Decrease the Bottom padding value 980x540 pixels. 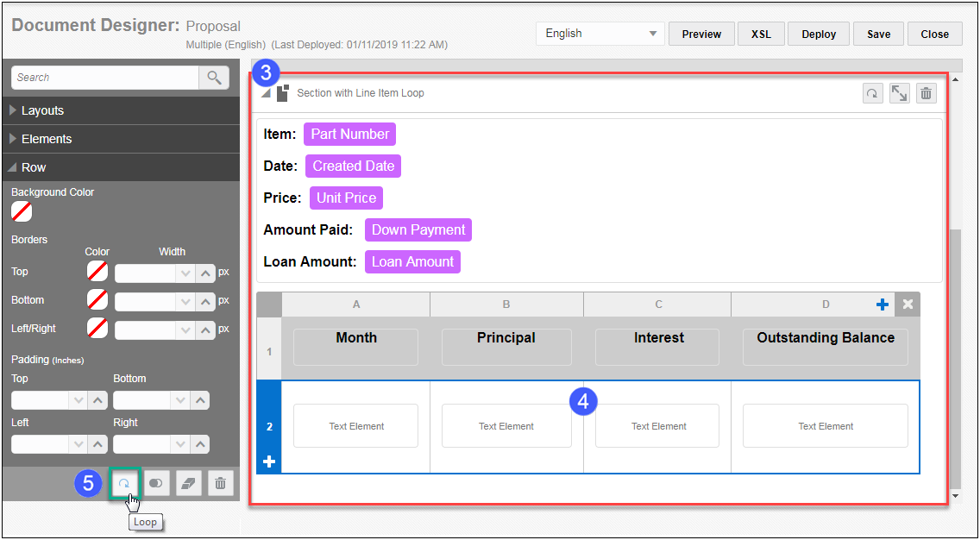coord(180,400)
